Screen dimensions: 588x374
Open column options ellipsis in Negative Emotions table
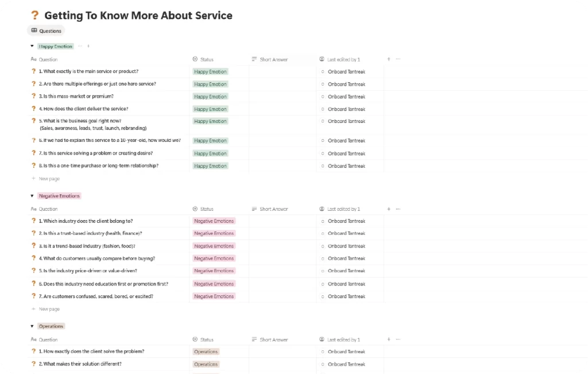coord(398,209)
